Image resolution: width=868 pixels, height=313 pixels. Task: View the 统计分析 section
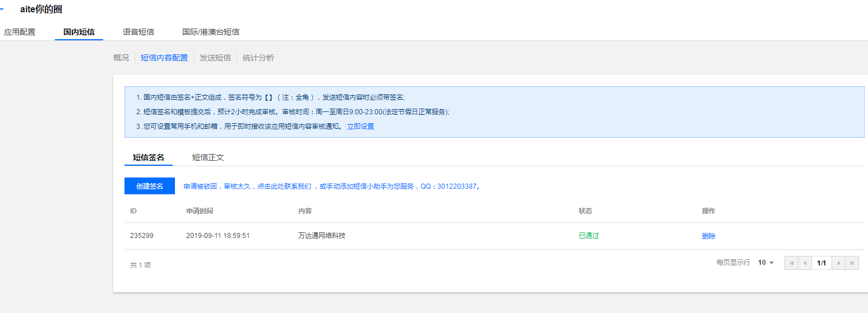click(x=258, y=58)
